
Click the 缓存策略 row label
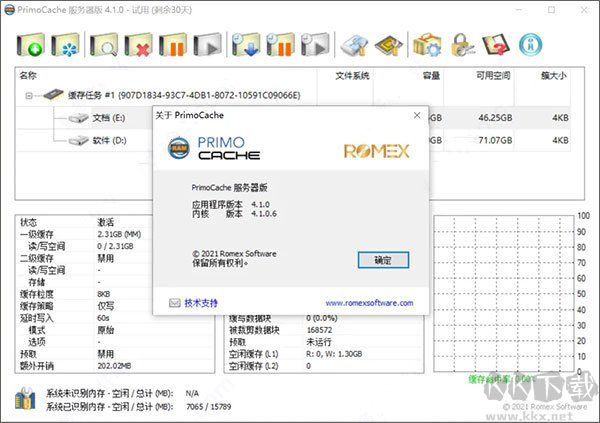pos(37,306)
